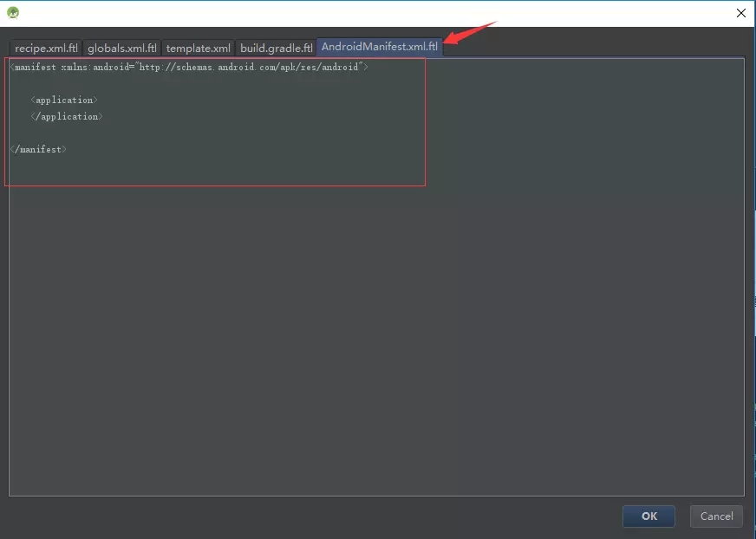Dismiss the dialog with Cancel

716,516
